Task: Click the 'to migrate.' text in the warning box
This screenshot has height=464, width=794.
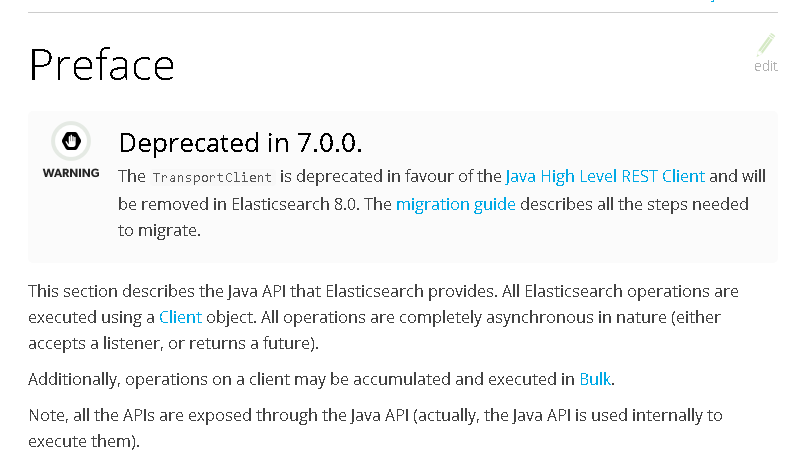Action: [x=160, y=230]
